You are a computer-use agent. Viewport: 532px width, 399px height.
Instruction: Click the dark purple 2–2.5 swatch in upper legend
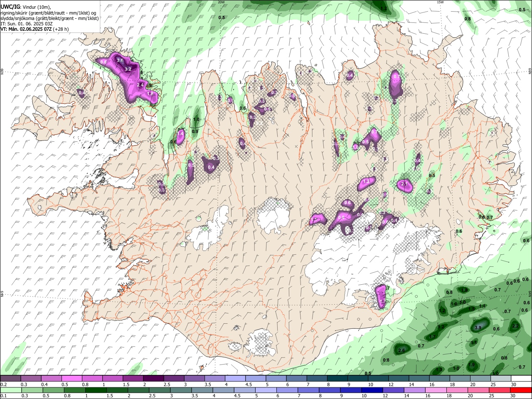coord(153,379)
